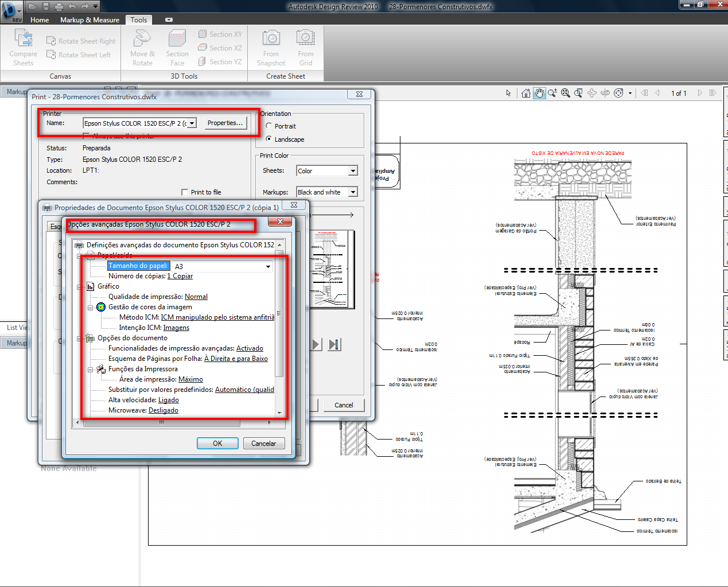This screenshot has height=587, width=728.
Task: Open the Markup & Measure tab
Action: 89,20
